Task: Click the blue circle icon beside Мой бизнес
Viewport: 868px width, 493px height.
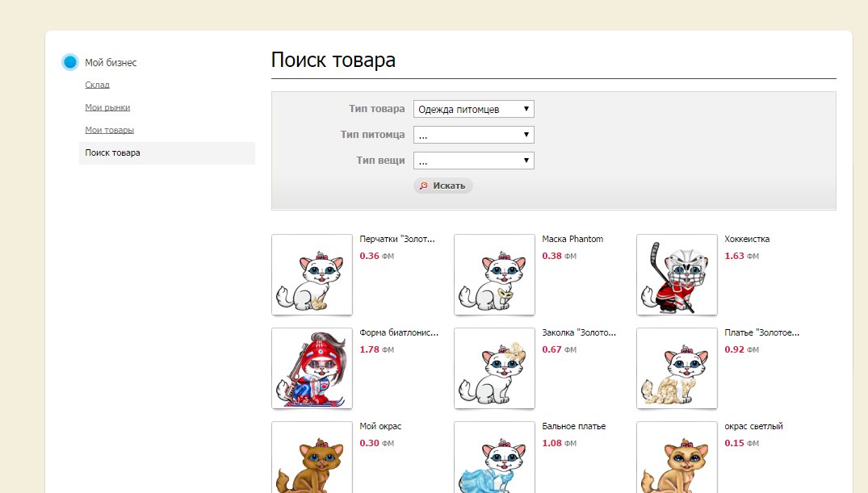Action: click(70, 62)
